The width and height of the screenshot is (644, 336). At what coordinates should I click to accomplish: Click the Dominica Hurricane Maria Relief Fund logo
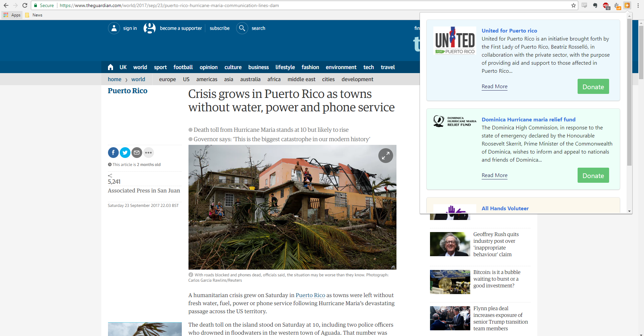[x=455, y=121]
